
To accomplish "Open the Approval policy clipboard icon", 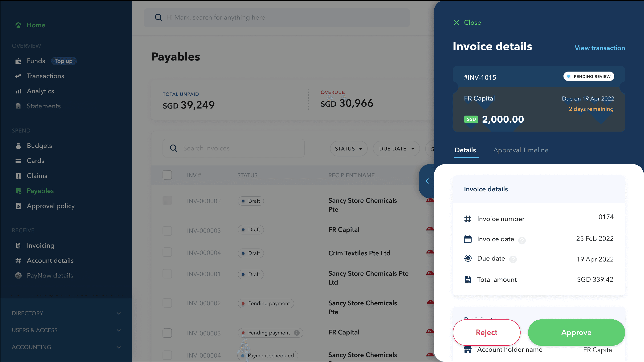I will tap(18, 206).
